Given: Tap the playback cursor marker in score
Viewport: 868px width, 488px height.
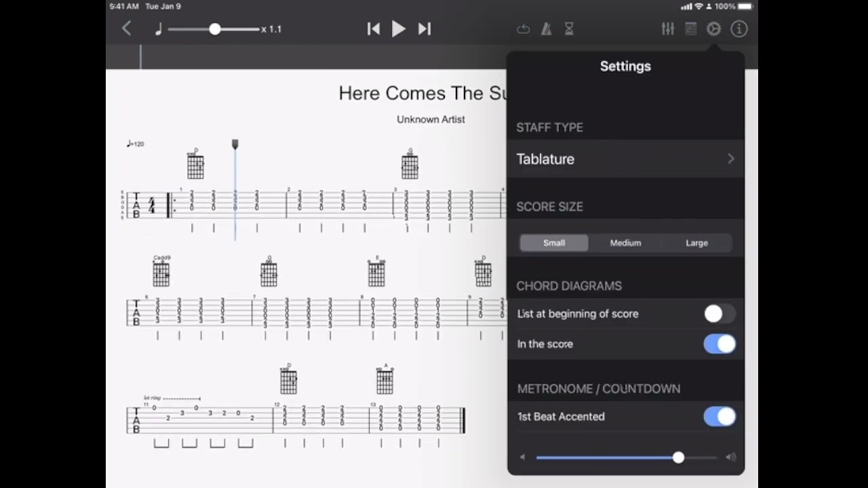Looking at the screenshot, I should (x=235, y=144).
